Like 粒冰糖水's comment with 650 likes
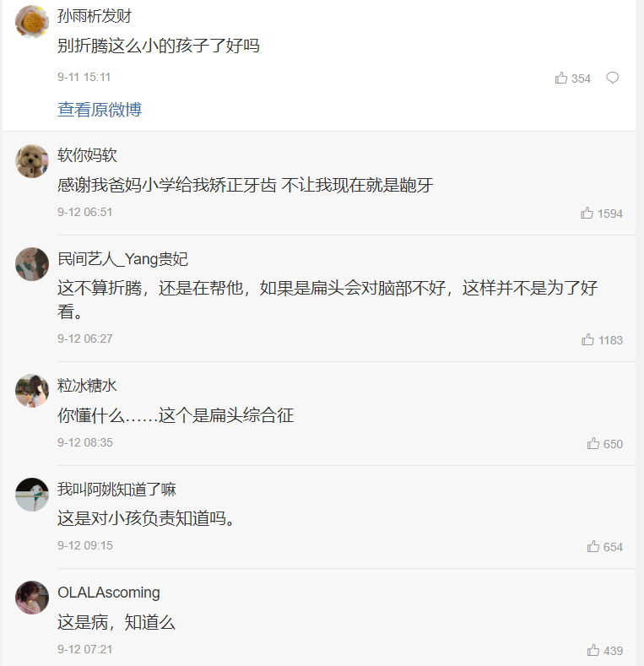Screen dimensions: 644x666 point(593,444)
